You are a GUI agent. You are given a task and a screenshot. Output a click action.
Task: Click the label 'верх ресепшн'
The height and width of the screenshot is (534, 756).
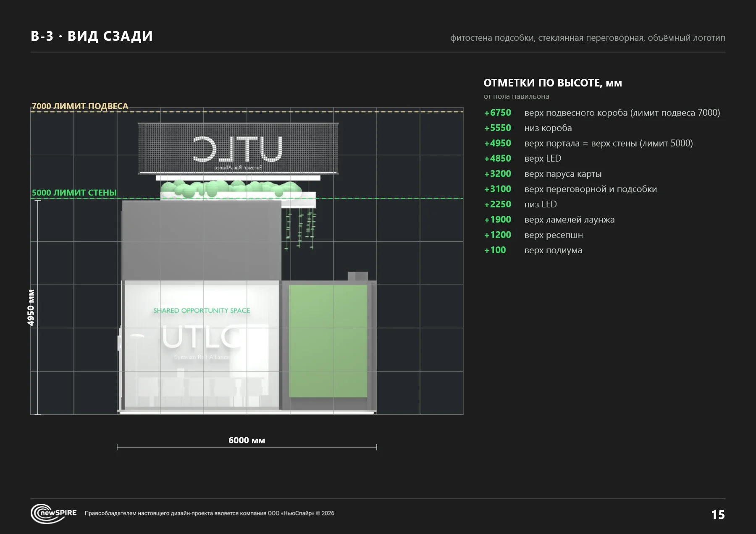pos(554,236)
